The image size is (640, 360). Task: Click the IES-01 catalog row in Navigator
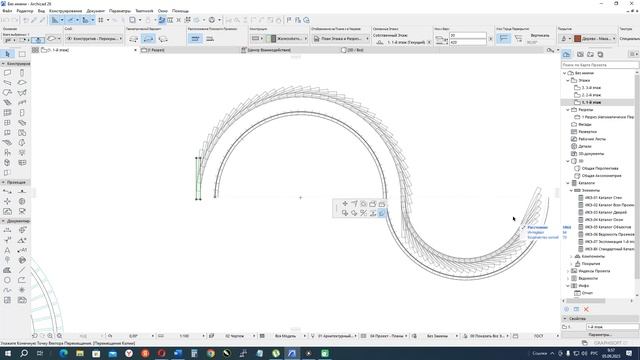pos(603,198)
